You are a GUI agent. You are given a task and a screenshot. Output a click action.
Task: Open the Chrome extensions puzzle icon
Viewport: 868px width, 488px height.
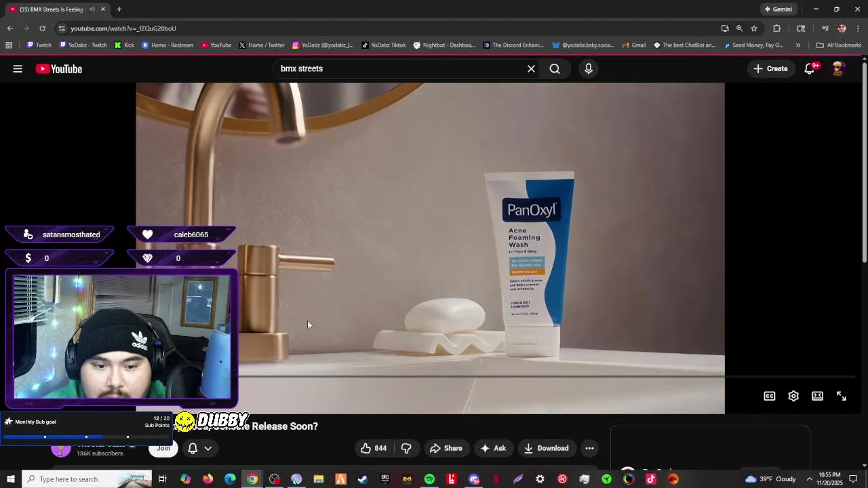[x=777, y=28]
